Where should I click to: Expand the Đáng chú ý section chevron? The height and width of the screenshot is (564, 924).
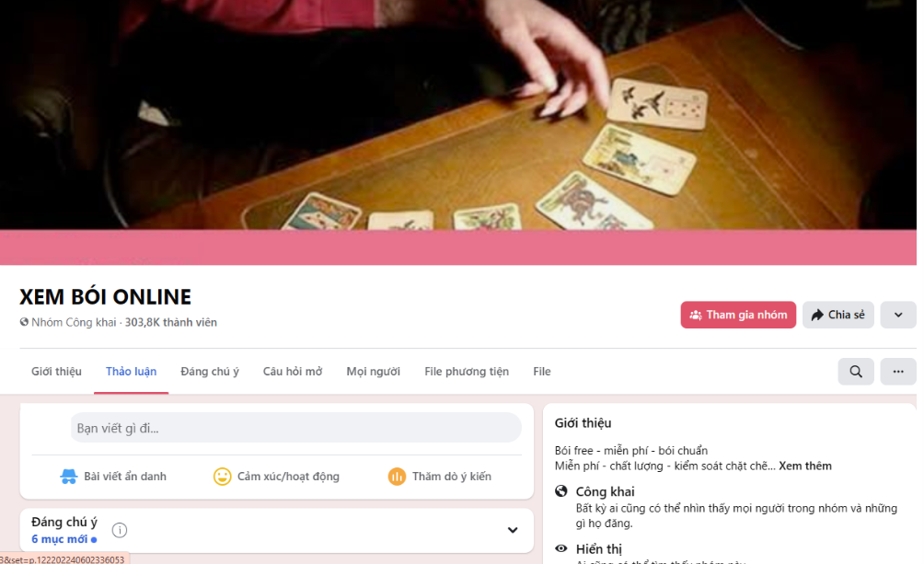(x=513, y=530)
